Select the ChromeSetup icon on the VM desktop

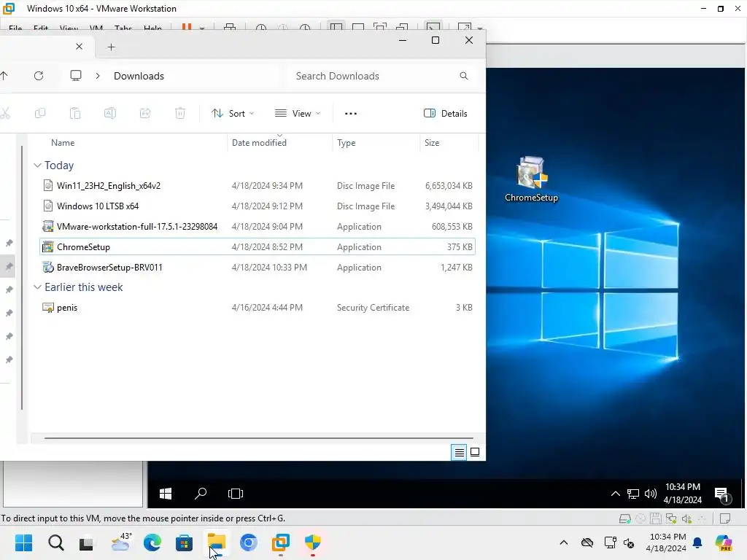point(531,179)
